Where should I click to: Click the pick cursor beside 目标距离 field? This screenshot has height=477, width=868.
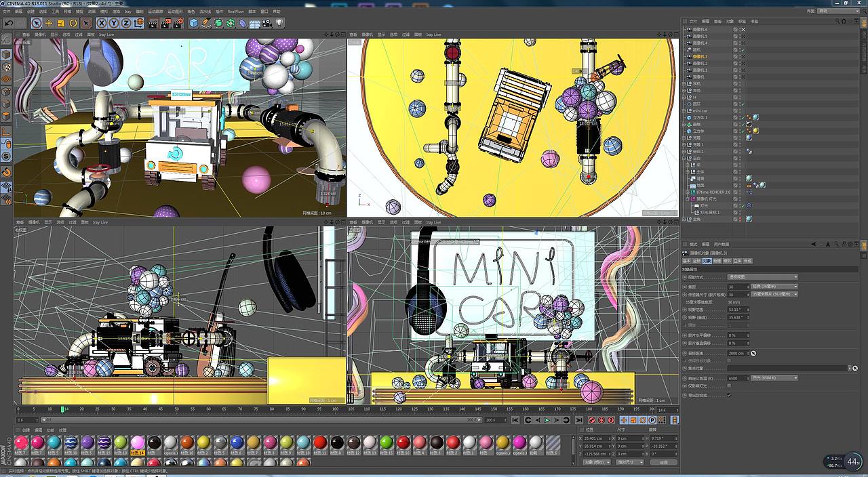point(753,353)
